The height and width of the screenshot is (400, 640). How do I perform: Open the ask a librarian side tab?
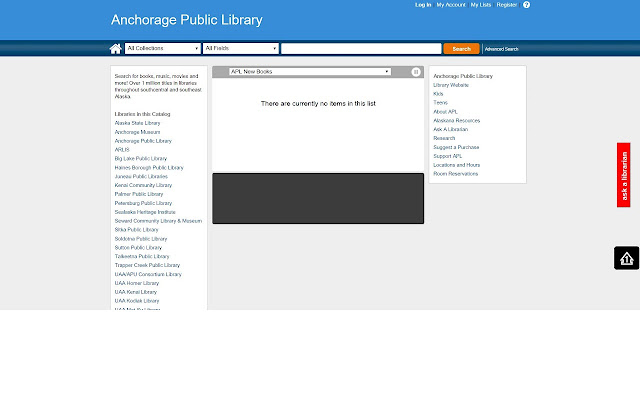tap(624, 175)
